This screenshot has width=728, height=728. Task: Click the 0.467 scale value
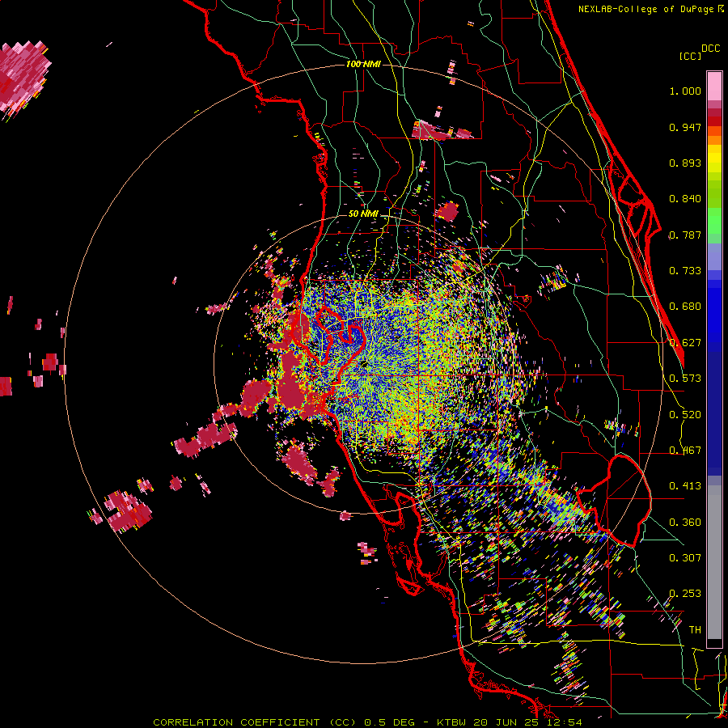coord(685,451)
